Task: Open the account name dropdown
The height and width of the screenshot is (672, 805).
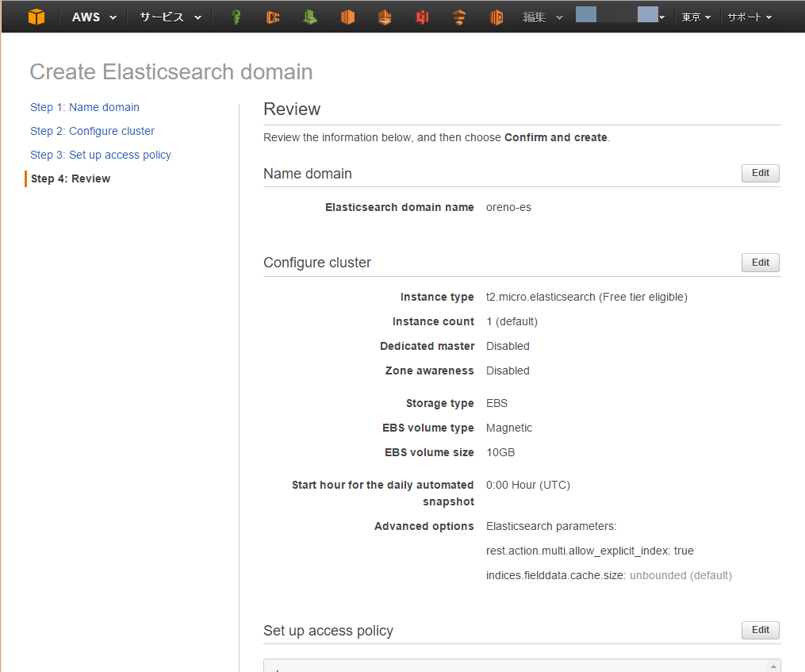Action: pyautogui.click(x=620, y=15)
